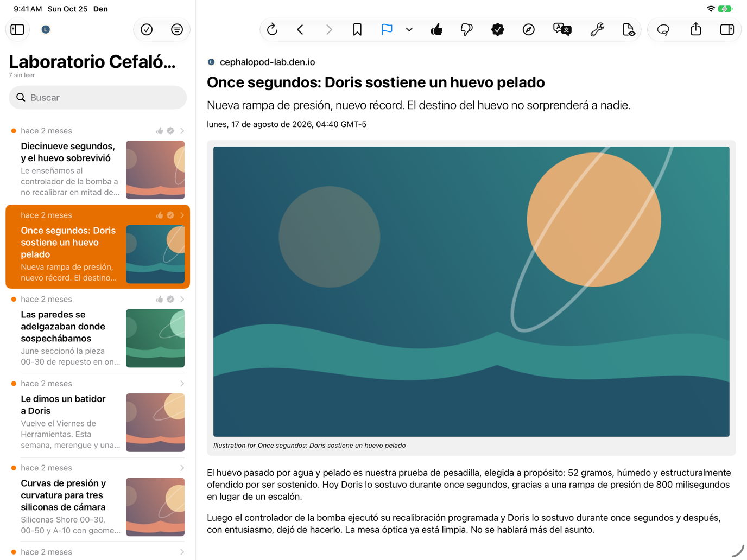
Task: Open the flag options dropdown arrow
Action: pyautogui.click(x=409, y=29)
